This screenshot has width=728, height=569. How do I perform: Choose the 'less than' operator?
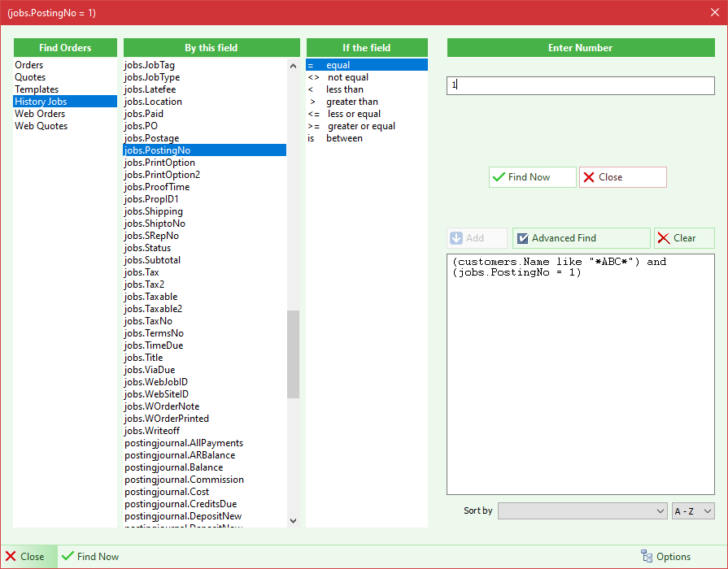pos(367,89)
